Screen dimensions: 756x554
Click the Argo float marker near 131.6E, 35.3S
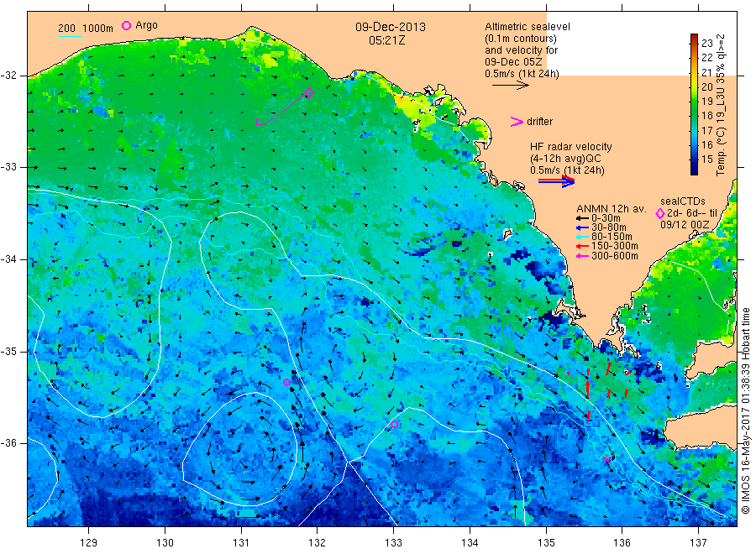pyautogui.click(x=287, y=383)
